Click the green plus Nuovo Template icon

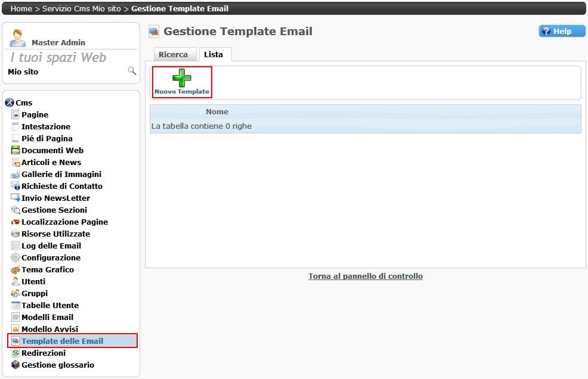182,78
